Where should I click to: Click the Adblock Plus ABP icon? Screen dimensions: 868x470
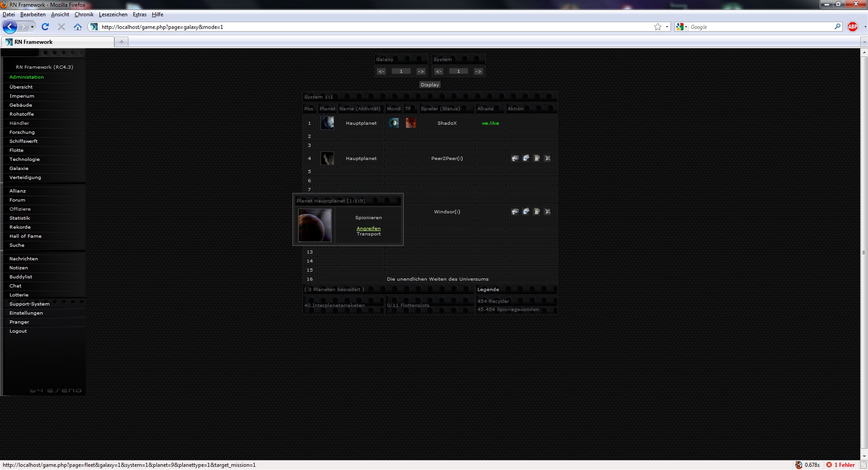coord(853,27)
